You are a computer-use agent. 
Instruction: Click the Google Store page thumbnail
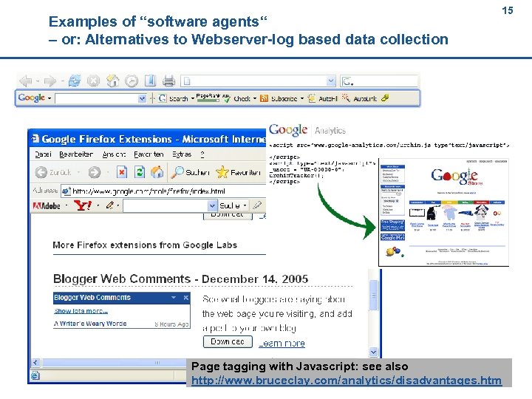(443, 212)
